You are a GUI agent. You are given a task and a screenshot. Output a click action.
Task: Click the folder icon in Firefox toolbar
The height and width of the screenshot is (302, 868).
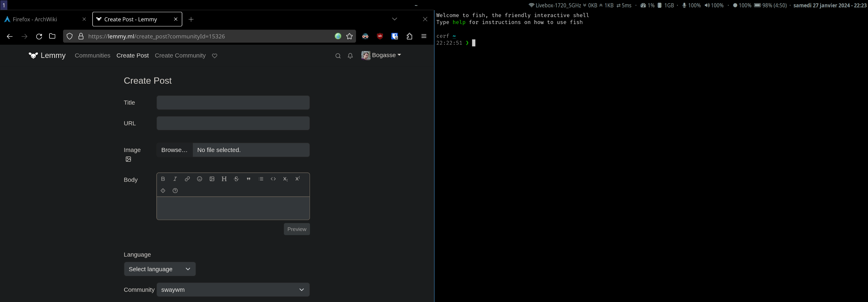(52, 36)
